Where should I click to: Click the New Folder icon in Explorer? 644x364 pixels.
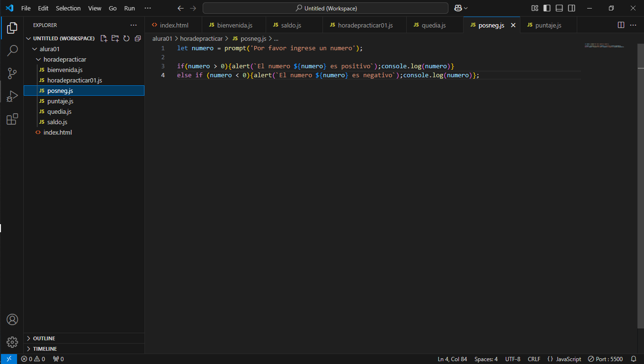point(115,38)
